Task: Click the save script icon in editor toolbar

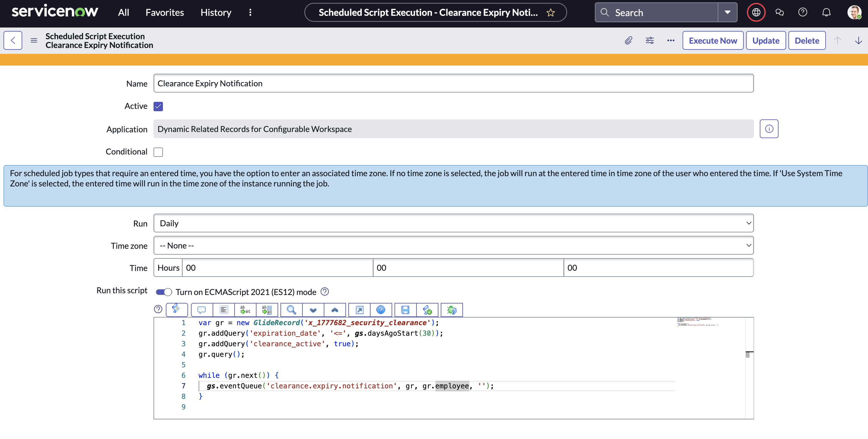Action: [x=405, y=310]
